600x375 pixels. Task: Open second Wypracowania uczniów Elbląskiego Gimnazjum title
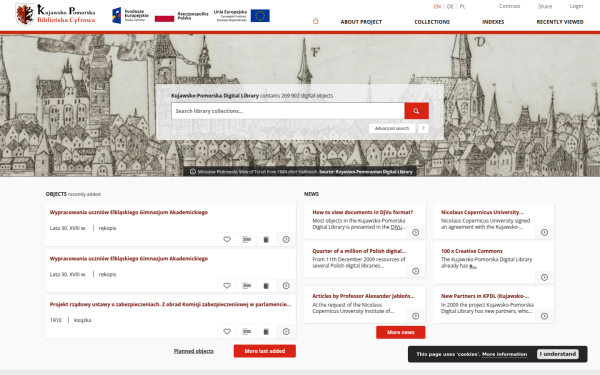coord(129,258)
